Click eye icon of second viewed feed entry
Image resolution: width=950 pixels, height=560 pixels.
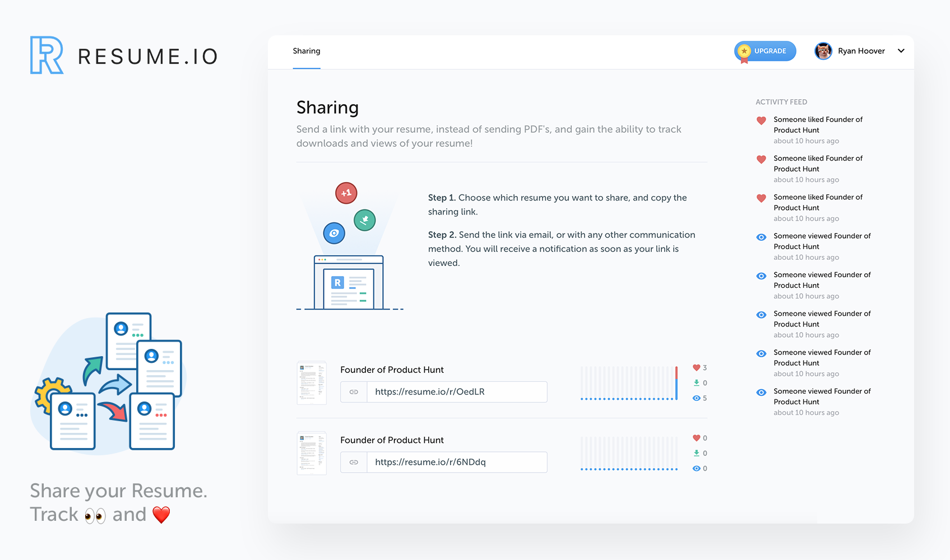coord(761,276)
